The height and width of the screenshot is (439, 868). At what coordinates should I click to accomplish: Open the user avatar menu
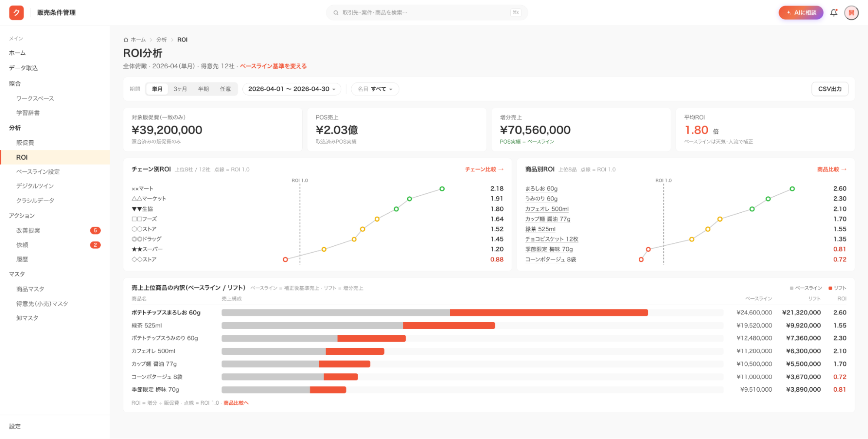(851, 13)
